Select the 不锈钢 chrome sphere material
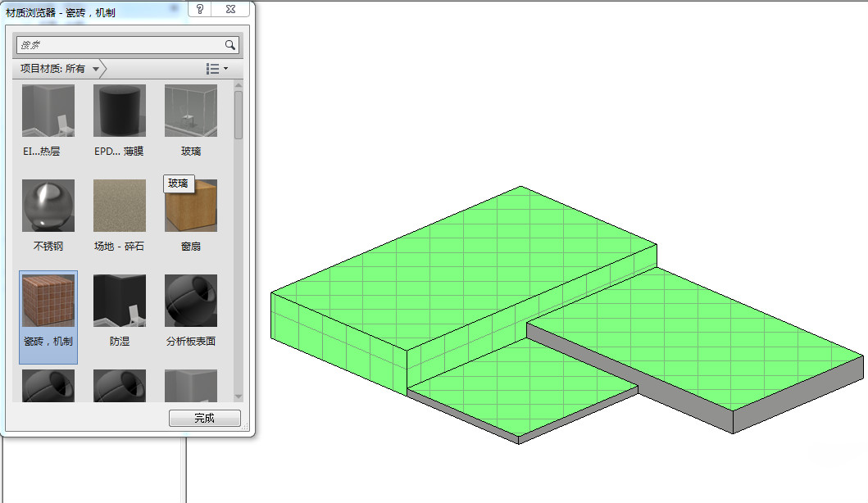Screen dimensions: 868x503 [x=48, y=206]
